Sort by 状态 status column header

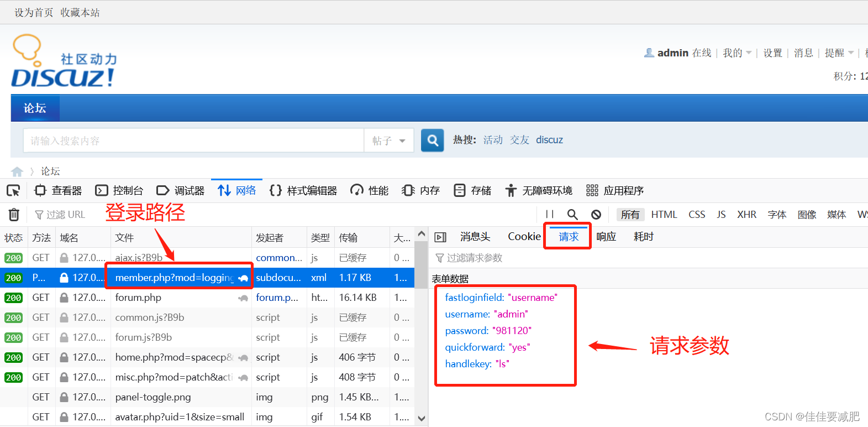point(14,238)
